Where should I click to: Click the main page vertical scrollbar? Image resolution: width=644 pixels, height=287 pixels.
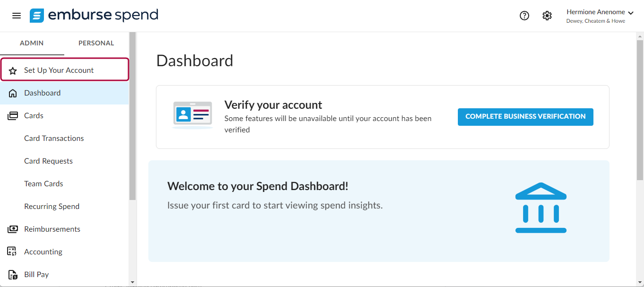point(640,107)
